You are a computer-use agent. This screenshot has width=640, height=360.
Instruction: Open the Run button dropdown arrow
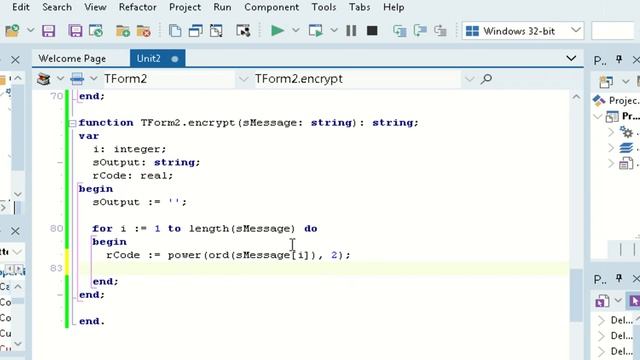[296, 30]
